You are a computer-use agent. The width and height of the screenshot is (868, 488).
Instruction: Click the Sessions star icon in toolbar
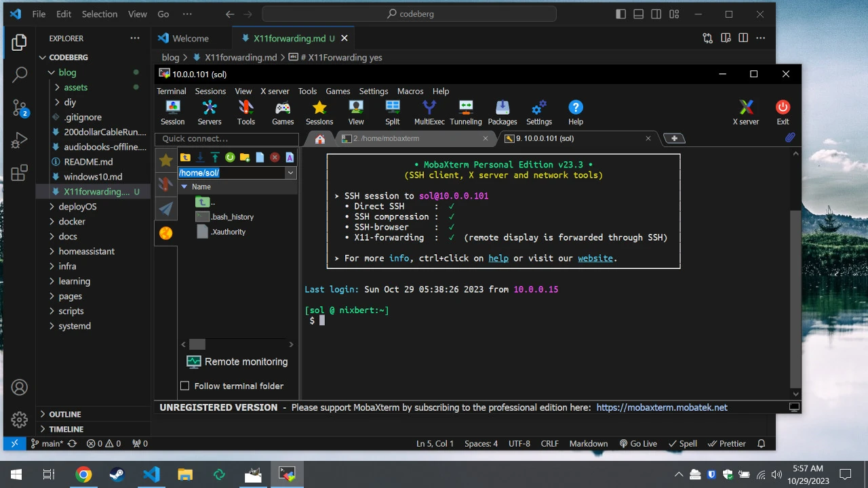click(319, 113)
